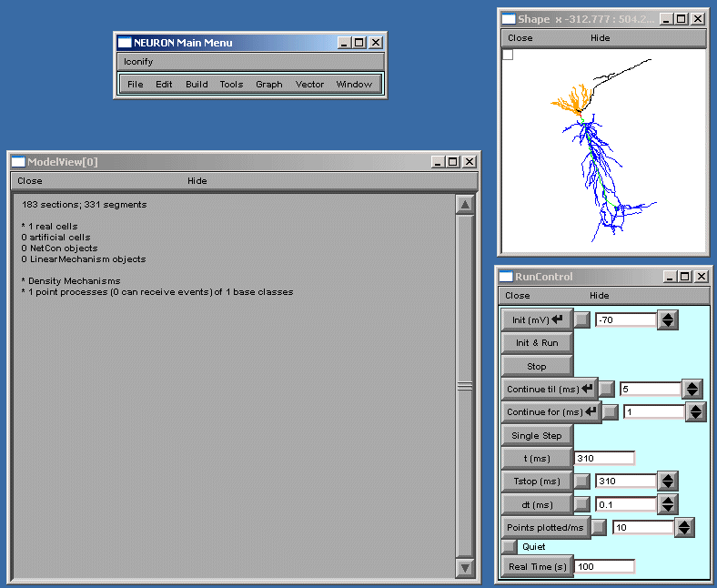
Task: Open the File menu in NEURON Main Menu
Action: 135,85
